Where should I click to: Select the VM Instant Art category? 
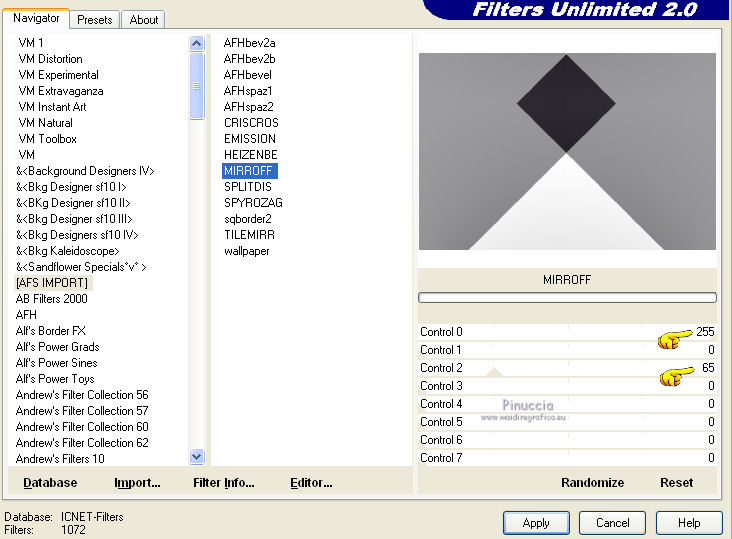52,106
